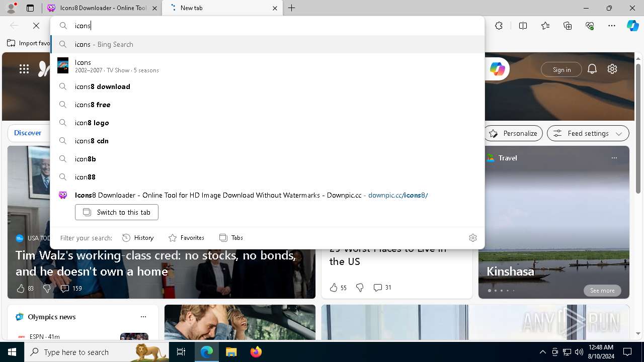The width and height of the screenshot is (644, 362).
Task: Open page settings gear
Action: [x=612, y=69]
